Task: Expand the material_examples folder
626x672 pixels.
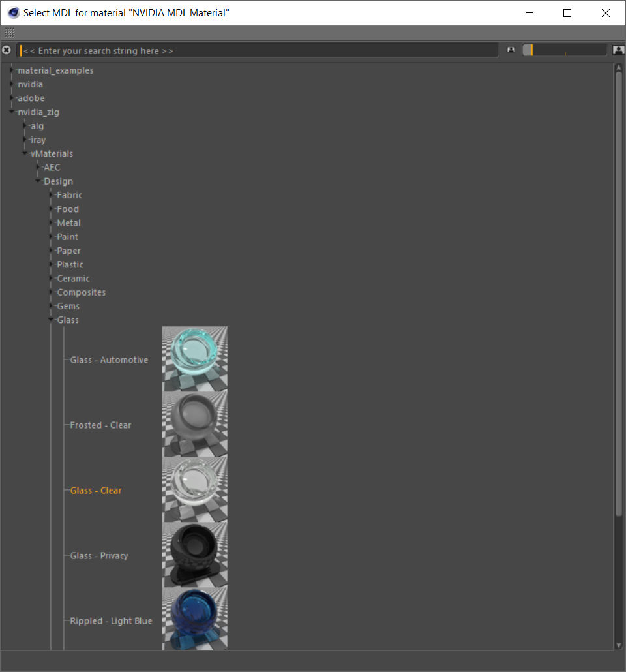Action: click(12, 70)
